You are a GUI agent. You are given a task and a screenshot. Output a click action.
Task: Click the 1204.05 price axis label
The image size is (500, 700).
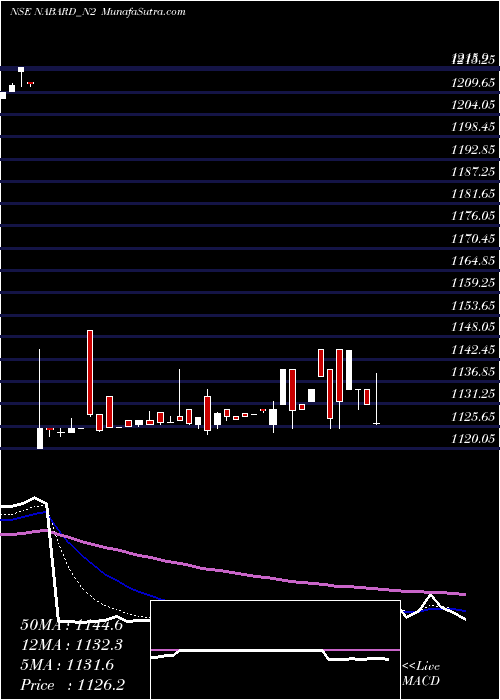coord(473,105)
